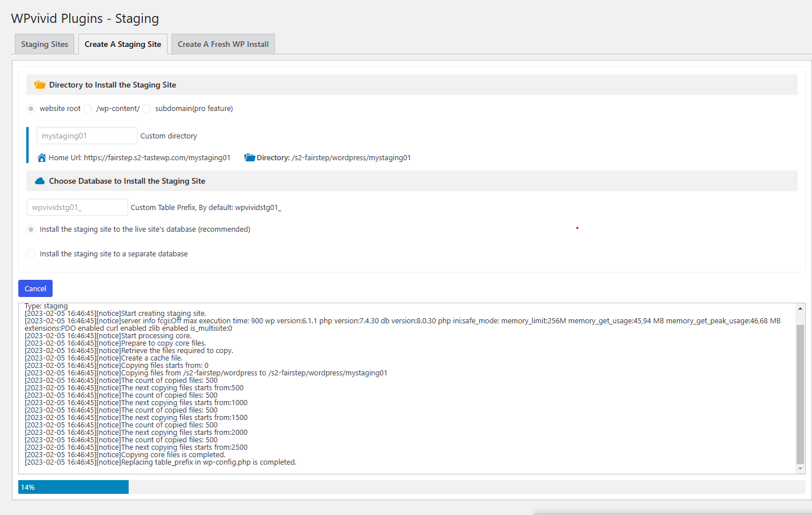Screen dimensions: 812x515
Task: Select the website root radio button
Action: (31, 109)
